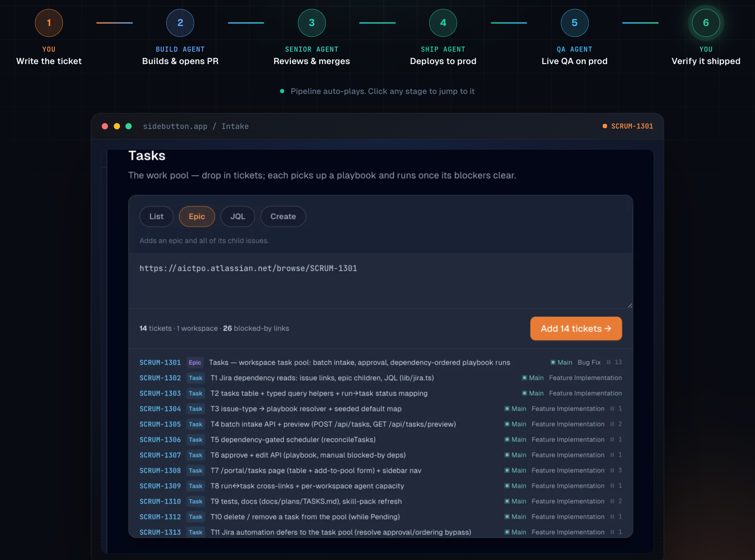Open ticket SCRUM-1304 link
The image size is (755, 560).
pyautogui.click(x=160, y=409)
